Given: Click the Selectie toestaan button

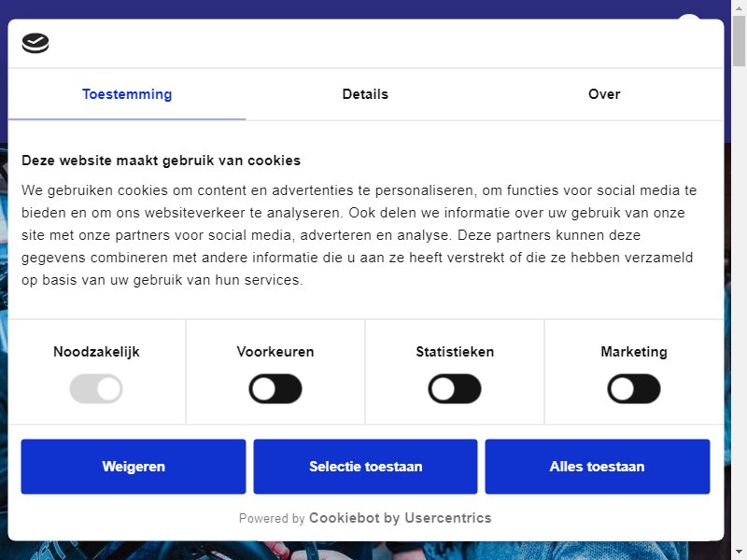Looking at the screenshot, I should (365, 466).
